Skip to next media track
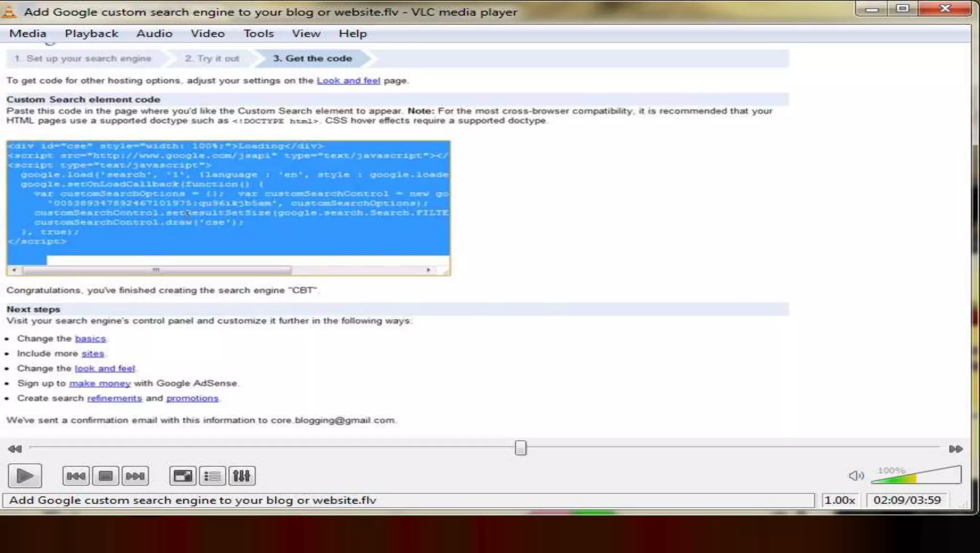Image resolution: width=980 pixels, height=553 pixels. tap(135, 476)
